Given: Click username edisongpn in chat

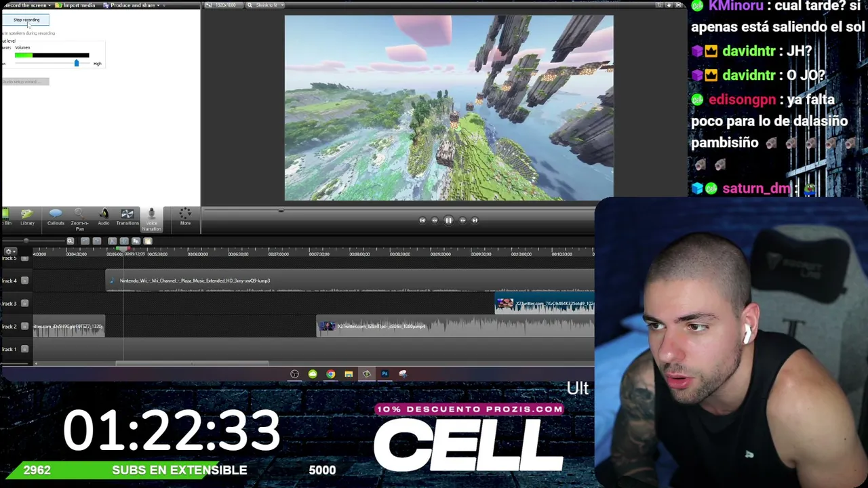Looking at the screenshot, I should pyautogui.click(x=743, y=100).
